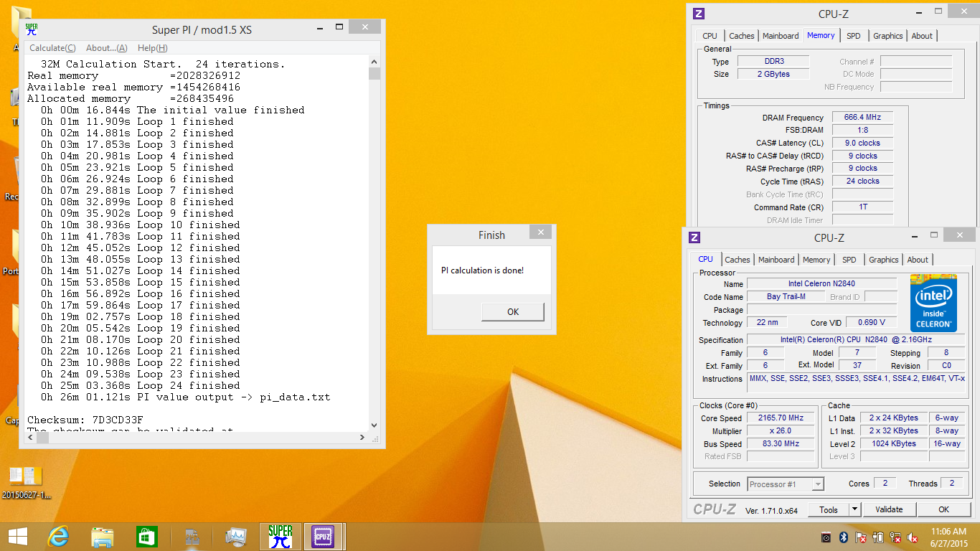This screenshot has width=980, height=551.
Task: Click the title bar icon of the front CPU-Z window
Action: pyautogui.click(x=694, y=237)
